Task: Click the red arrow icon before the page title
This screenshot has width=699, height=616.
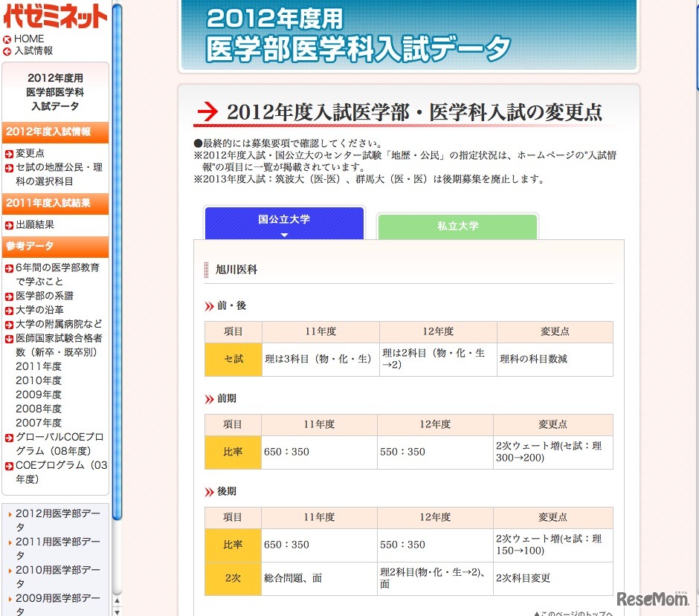Action: click(x=207, y=113)
